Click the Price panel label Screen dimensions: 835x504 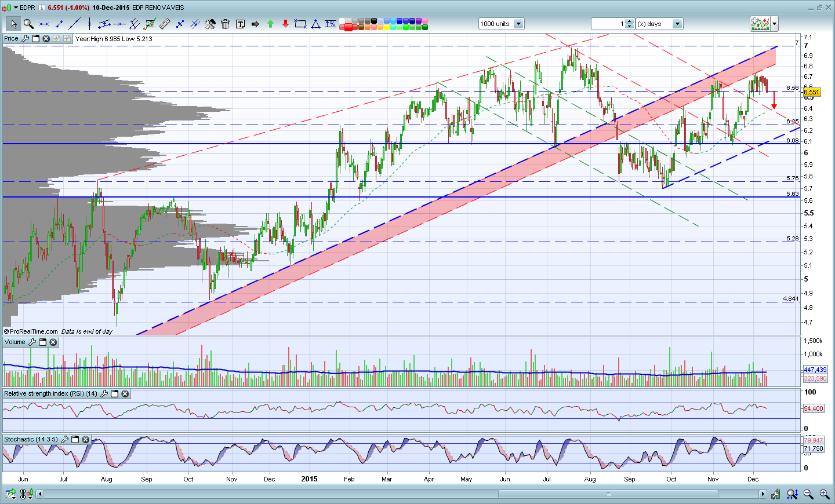point(12,39)
